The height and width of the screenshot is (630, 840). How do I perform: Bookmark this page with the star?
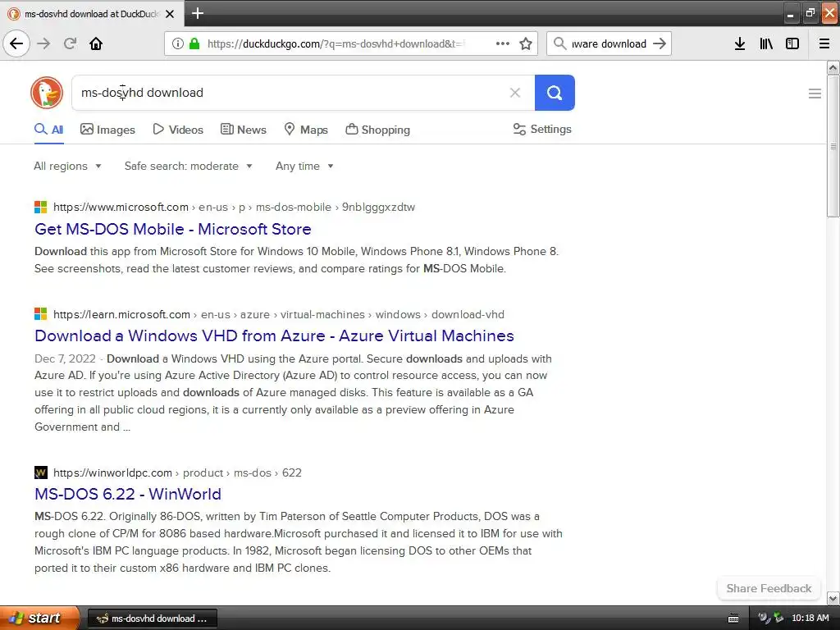[x=526, y=43]
